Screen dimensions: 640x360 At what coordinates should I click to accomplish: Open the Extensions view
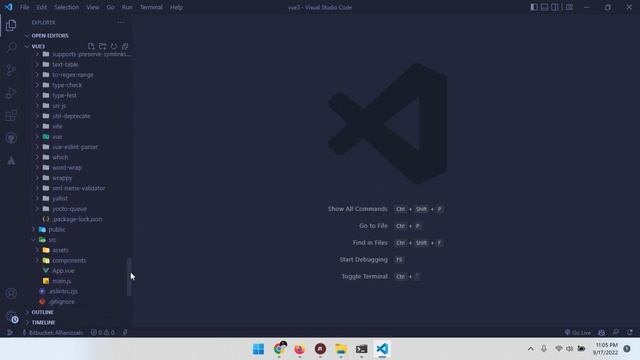click(x=11, y=116)
